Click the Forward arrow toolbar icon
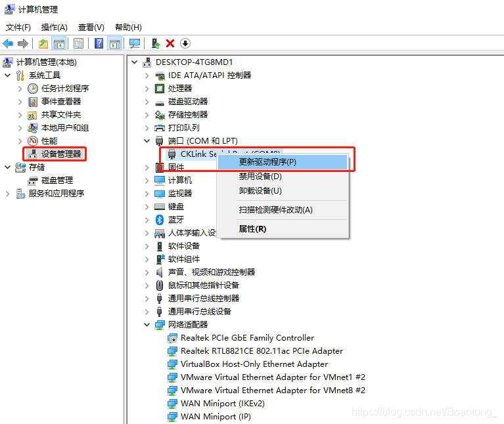The width and height of the screenshot is (504, 424). click(x=22, y=43)
